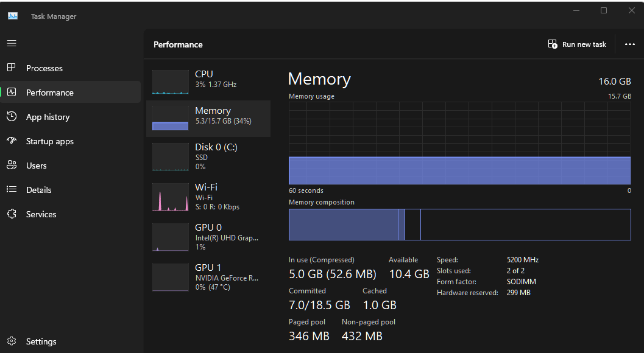Click the Memory mini usage graph
The width and height of the screenshot is (644, 353).
coord(171,118)
